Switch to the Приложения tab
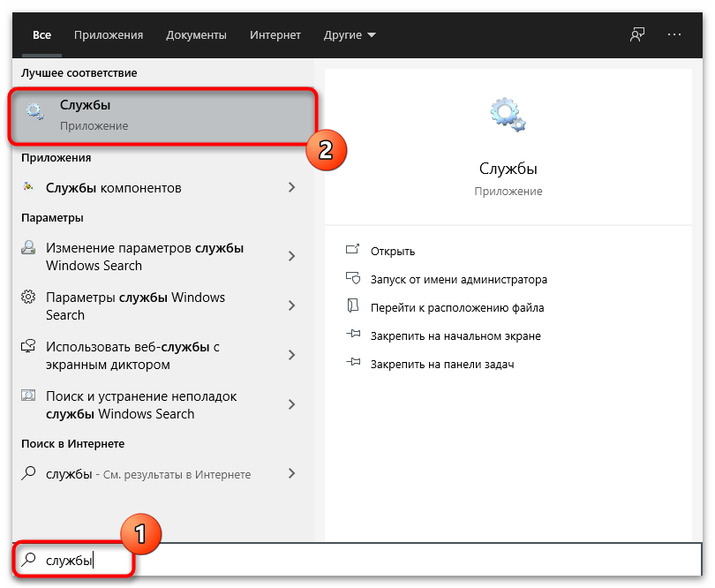Image resolution: width=715 pixels, height=588 pixels. (x=109, y=35)
